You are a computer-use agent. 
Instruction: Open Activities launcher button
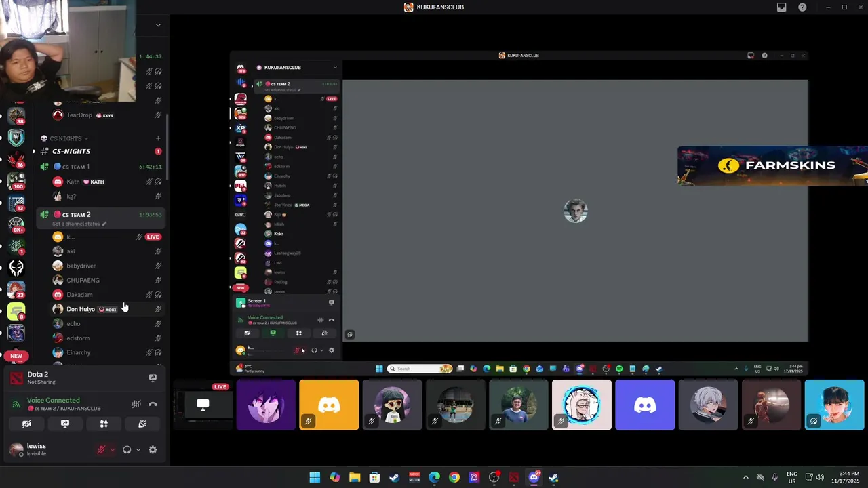point(104,424)
